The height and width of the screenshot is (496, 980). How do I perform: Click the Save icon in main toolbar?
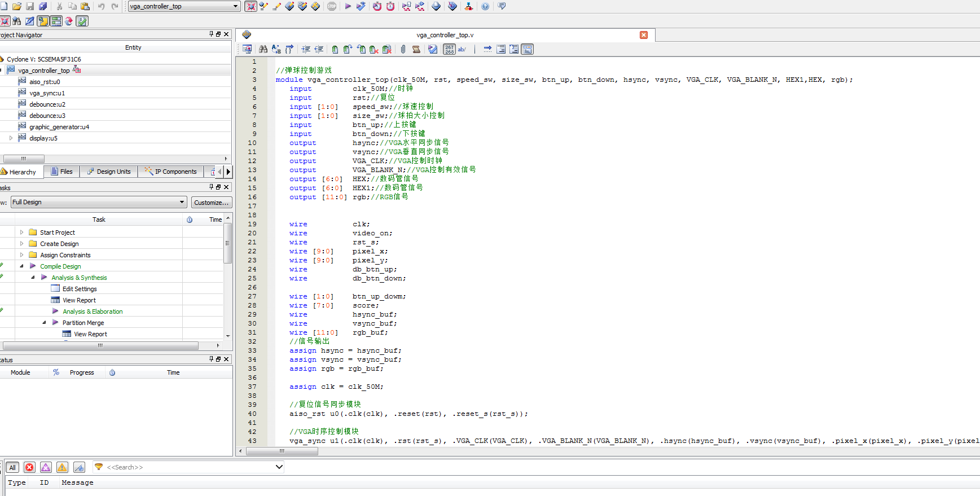[x=30, y=6]
